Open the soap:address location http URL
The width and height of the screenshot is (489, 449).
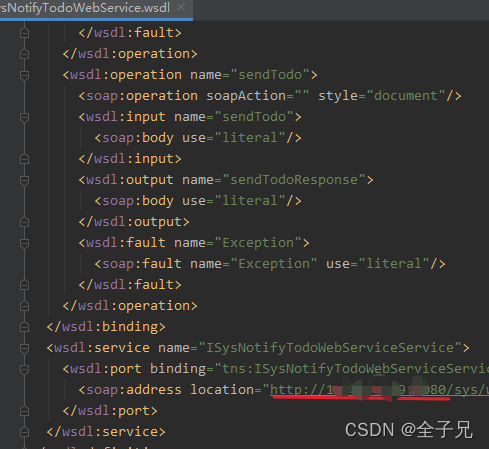coord(379,390)
